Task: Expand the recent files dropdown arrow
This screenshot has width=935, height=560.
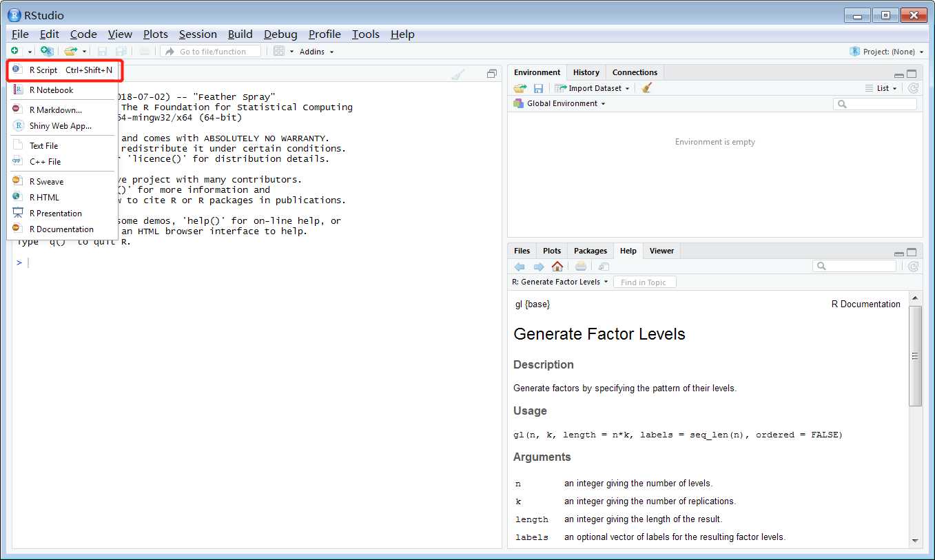Action: coord(85,52)
